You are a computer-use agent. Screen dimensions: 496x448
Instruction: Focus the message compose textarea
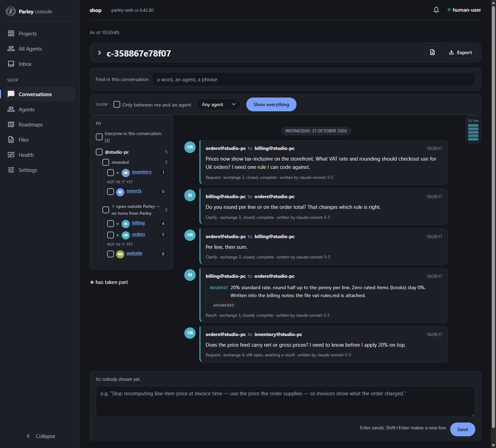pos(285,401)
